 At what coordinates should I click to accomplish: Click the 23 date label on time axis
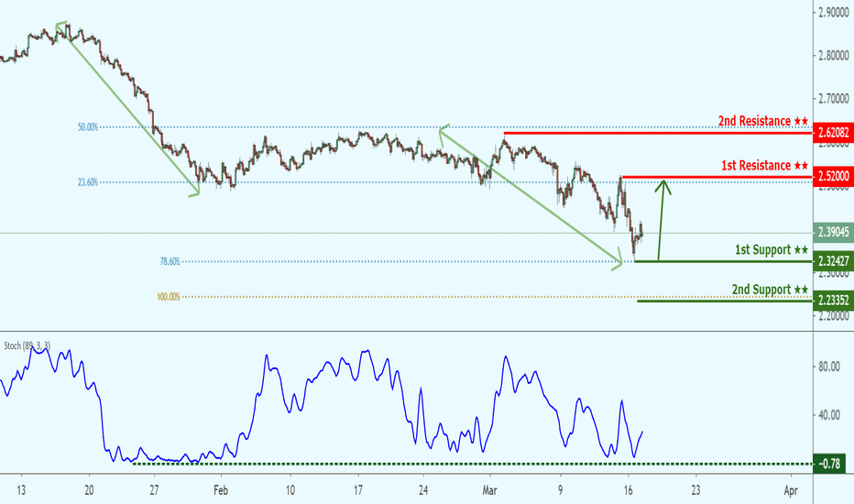click(695, 490)
